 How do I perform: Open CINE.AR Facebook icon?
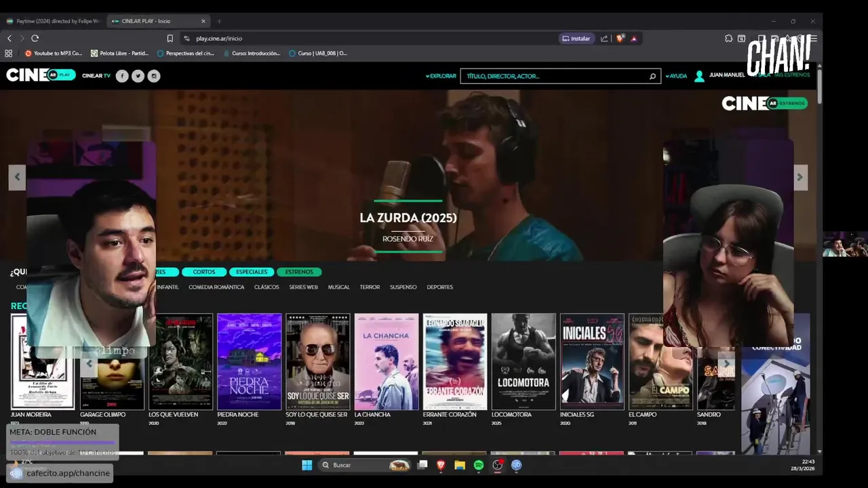pyautogui.click(x=122, y=76)
